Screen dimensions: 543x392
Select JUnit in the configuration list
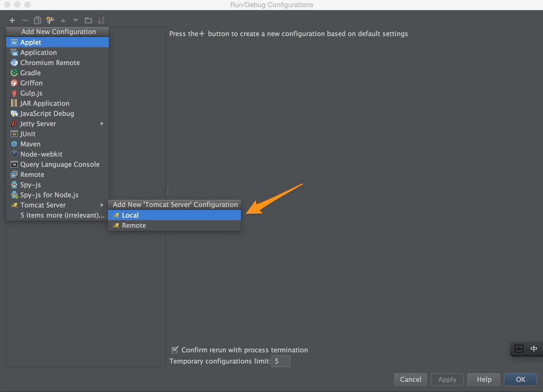coord(57,133)
